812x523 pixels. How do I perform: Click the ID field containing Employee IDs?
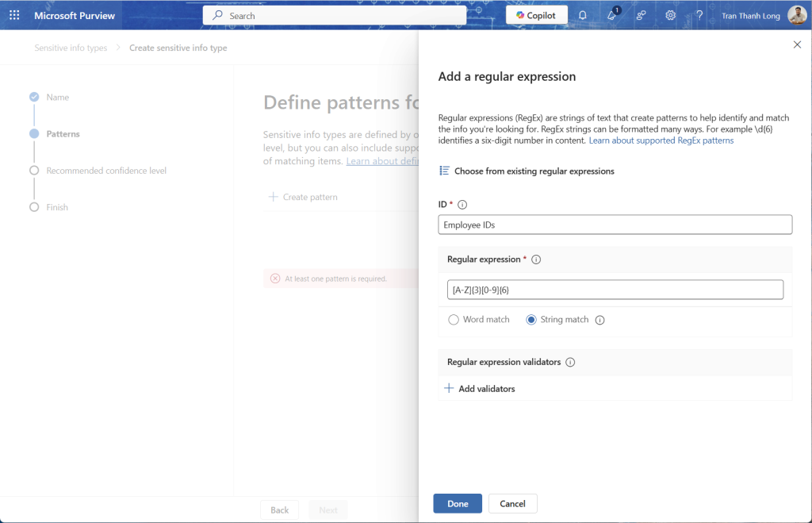point(615,225)
